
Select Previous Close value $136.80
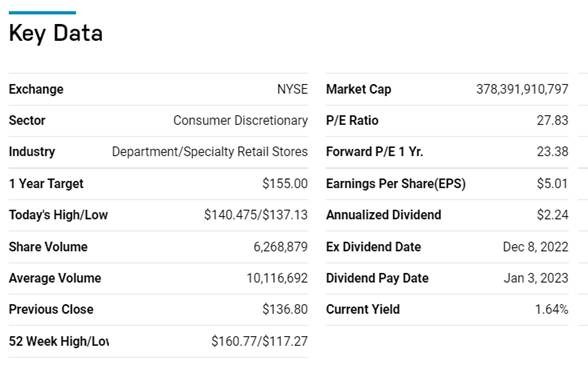(285, 309)
